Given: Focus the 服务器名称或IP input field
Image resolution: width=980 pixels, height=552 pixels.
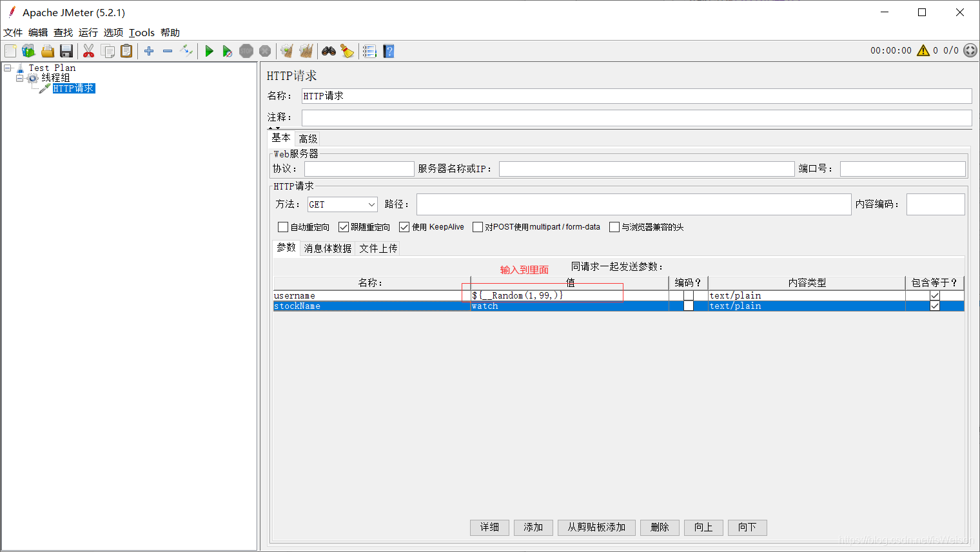Looking at the screenshot, I should tap(647, 169).
